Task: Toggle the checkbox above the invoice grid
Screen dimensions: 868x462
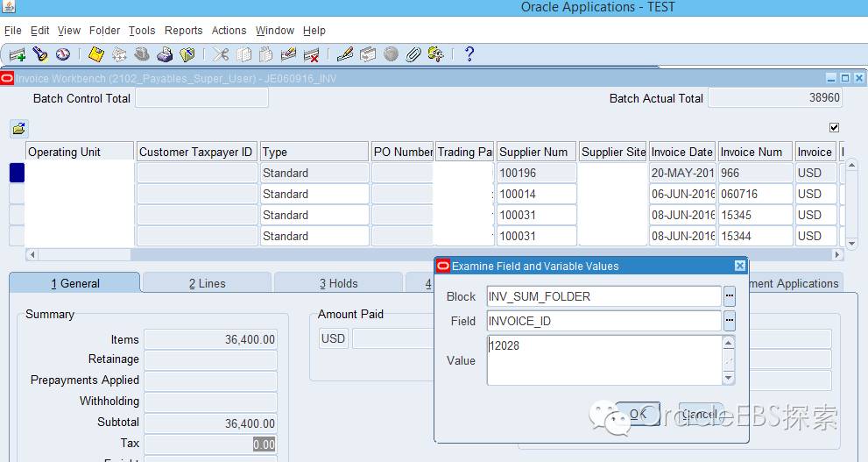Action: pyautogui.click(x=834, y=127)
